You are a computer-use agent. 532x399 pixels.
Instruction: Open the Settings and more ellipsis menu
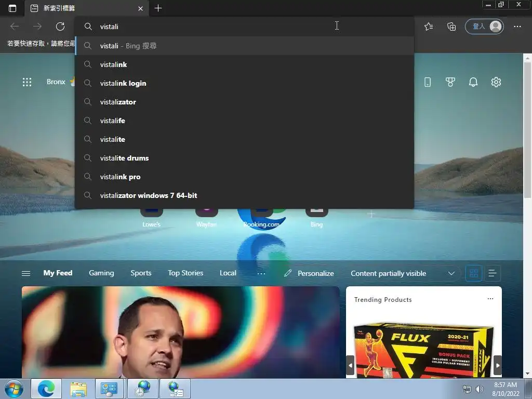pyautogui.click(x=517, y=26)
